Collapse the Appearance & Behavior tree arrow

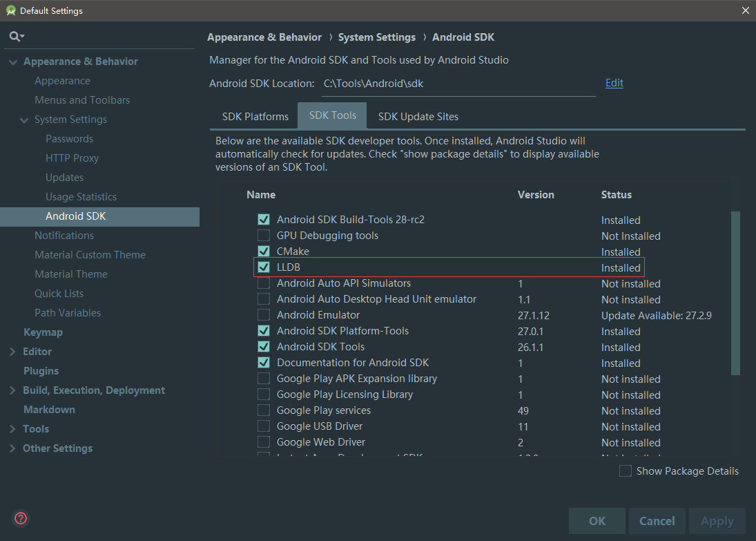pos(13,61)
